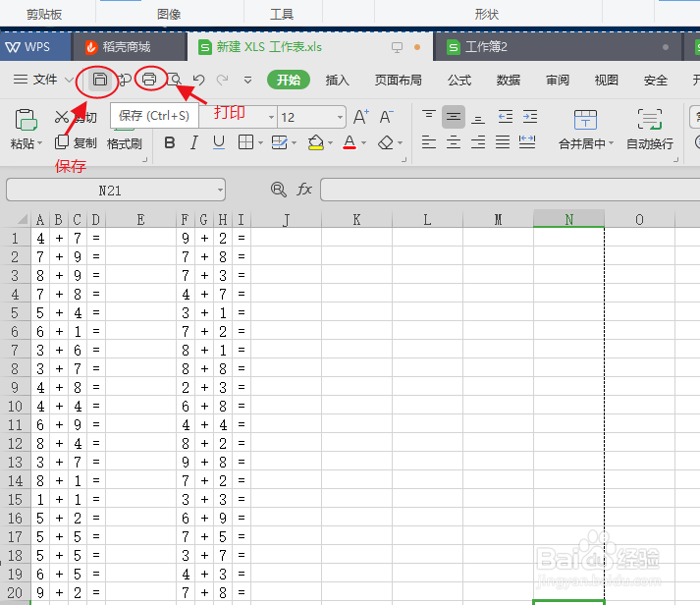Switch to the Security ribbon tab

coord(656,81)
